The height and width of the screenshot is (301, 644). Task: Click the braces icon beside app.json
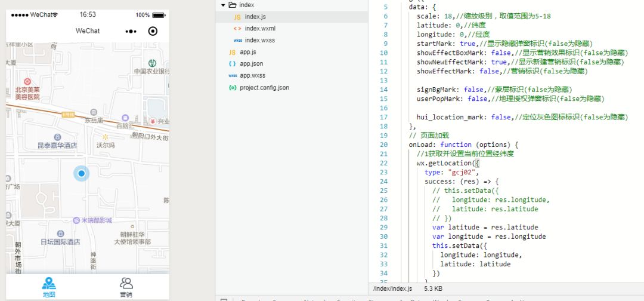(233, 64)
